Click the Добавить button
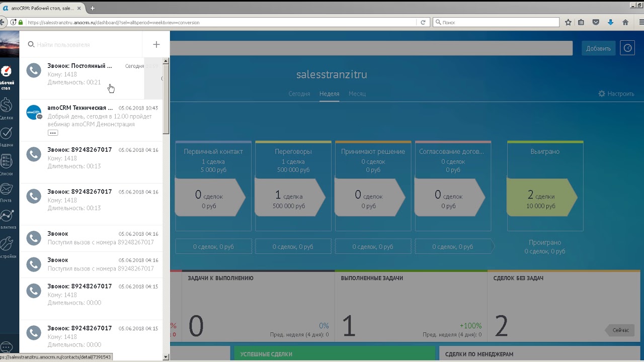This screenshot has height=362, width=644. pos(598,48)
